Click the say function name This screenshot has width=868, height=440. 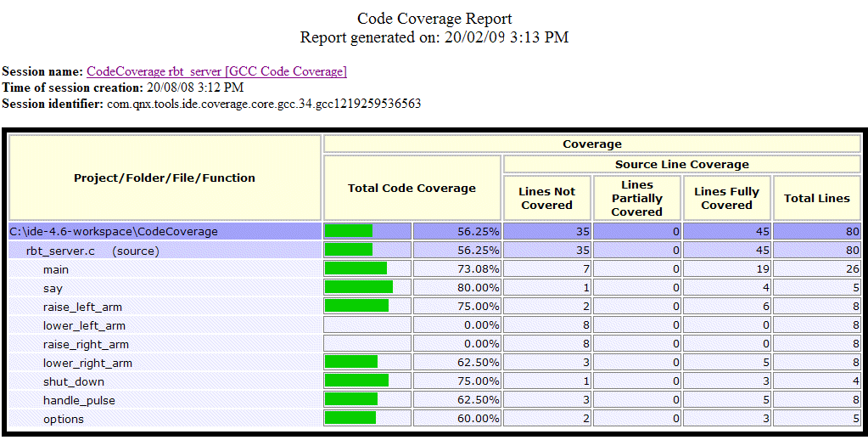coord(53,288)
